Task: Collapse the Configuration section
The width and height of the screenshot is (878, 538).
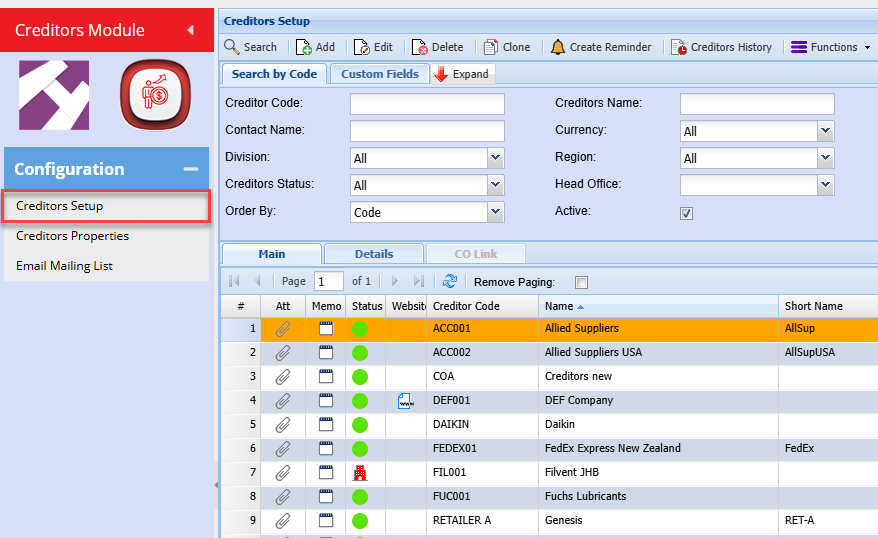Action: coord(190,170)
